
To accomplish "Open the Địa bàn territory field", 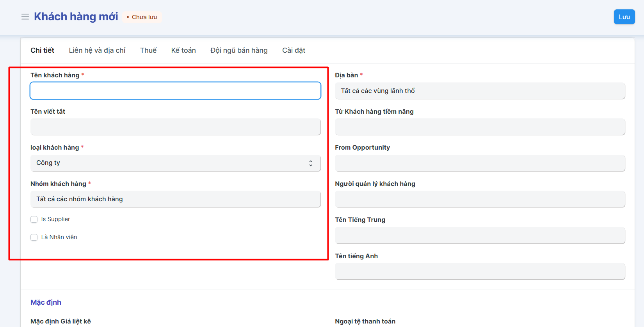I will [x=480, y=91].
